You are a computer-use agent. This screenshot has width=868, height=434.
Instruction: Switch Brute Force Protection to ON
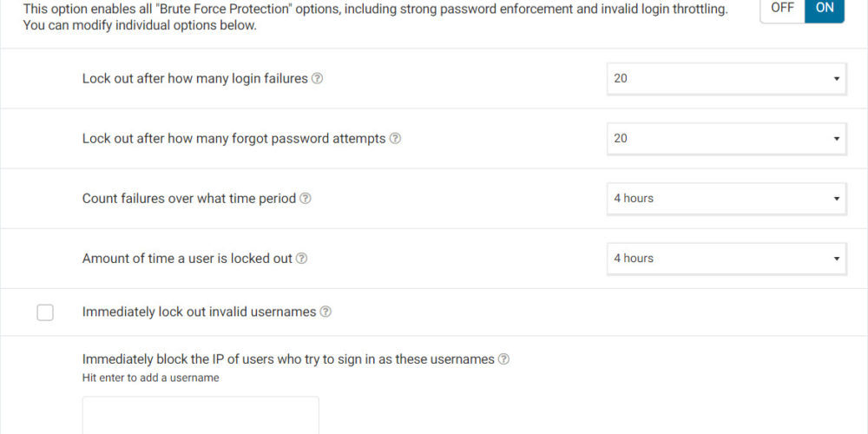click(825, 8)
